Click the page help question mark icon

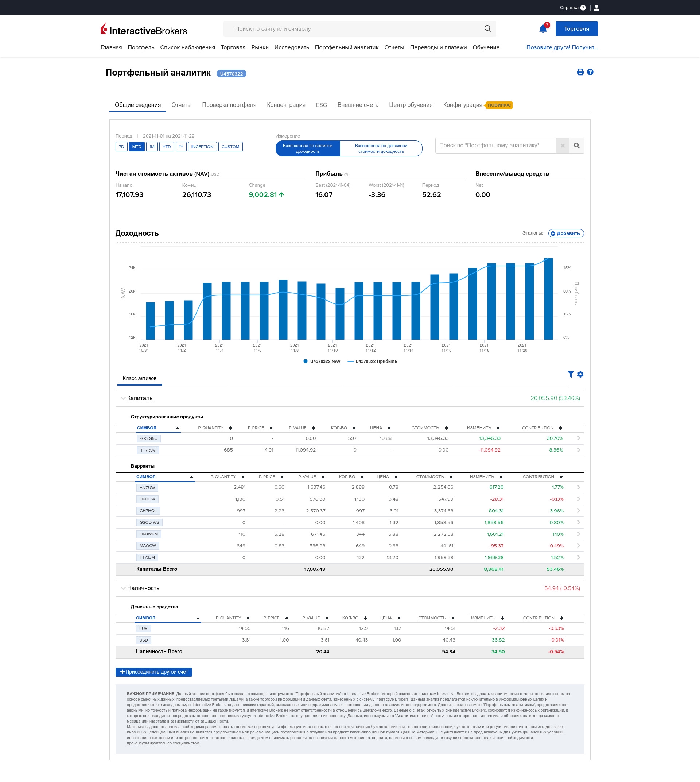pos(590,72)
